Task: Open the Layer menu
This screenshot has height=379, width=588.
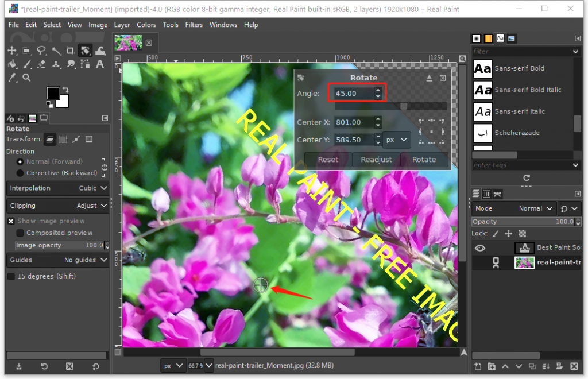Action: 122,25
